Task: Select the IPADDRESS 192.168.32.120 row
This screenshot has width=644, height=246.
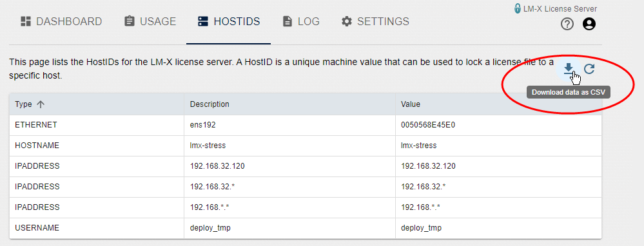Action: [x=305, y=166]
